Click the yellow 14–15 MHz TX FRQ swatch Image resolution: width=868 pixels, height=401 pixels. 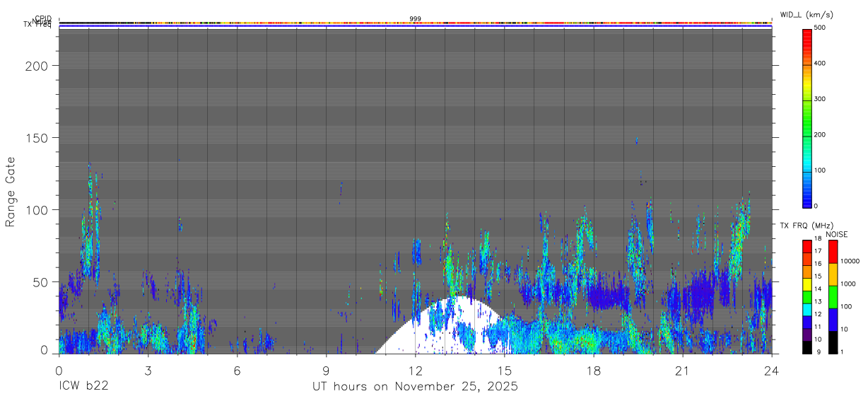(807, 284)
